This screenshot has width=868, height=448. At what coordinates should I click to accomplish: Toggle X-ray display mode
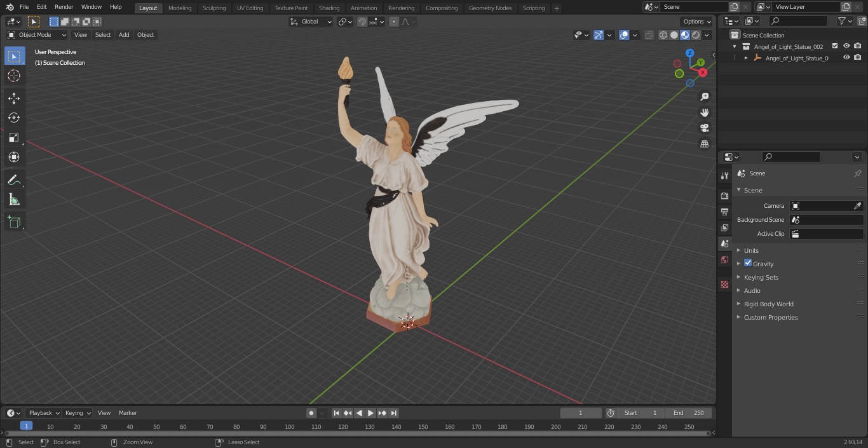(649, 35)
